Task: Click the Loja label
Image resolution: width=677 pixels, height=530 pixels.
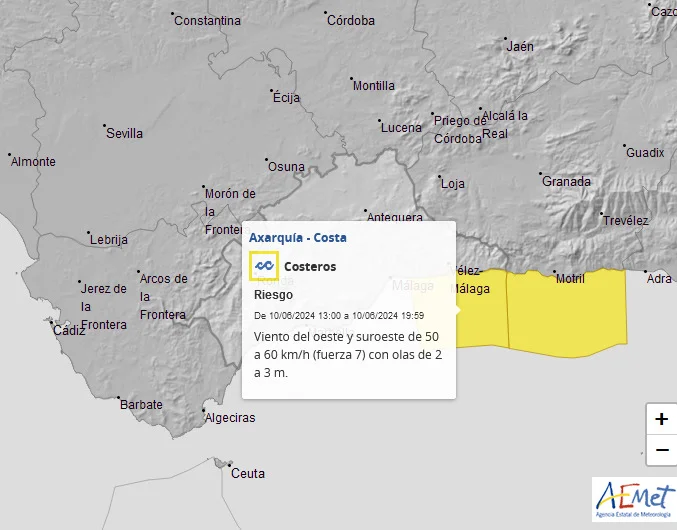Action: tap(452, 184)
